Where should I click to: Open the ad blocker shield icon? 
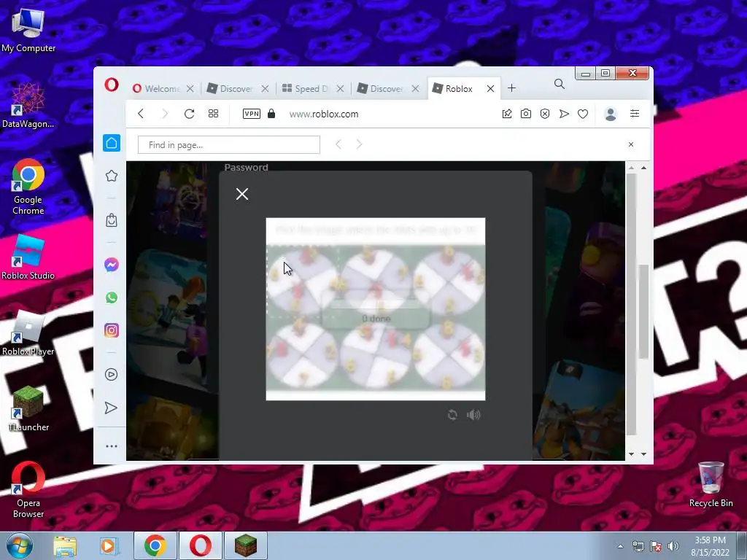tap(545, 114)
